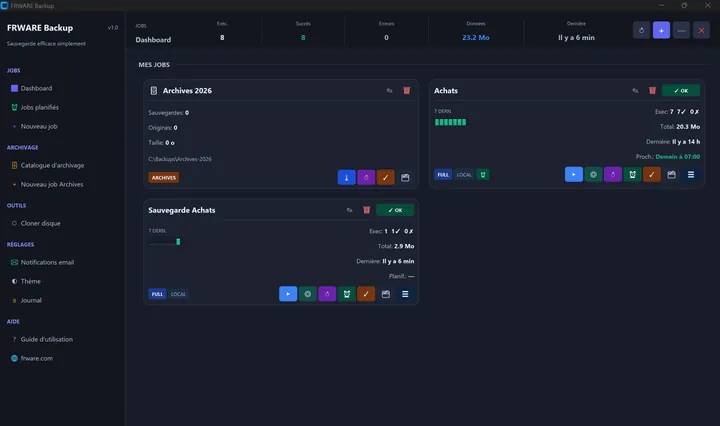
Task: Click the purple button on Sauvegarde Achats
Action: click(x=327, y=294)
